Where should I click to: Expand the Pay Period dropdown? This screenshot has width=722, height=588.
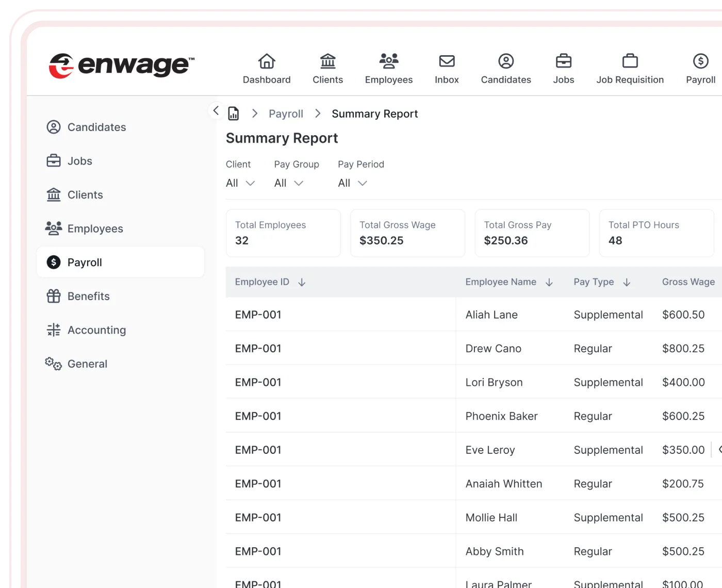coord(353,183)
